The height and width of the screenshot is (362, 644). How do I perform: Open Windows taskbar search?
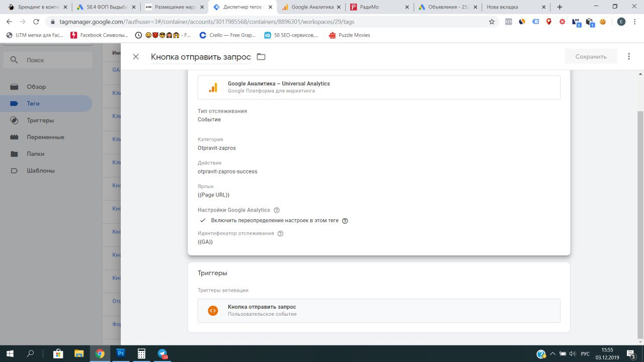pos(30,353)
